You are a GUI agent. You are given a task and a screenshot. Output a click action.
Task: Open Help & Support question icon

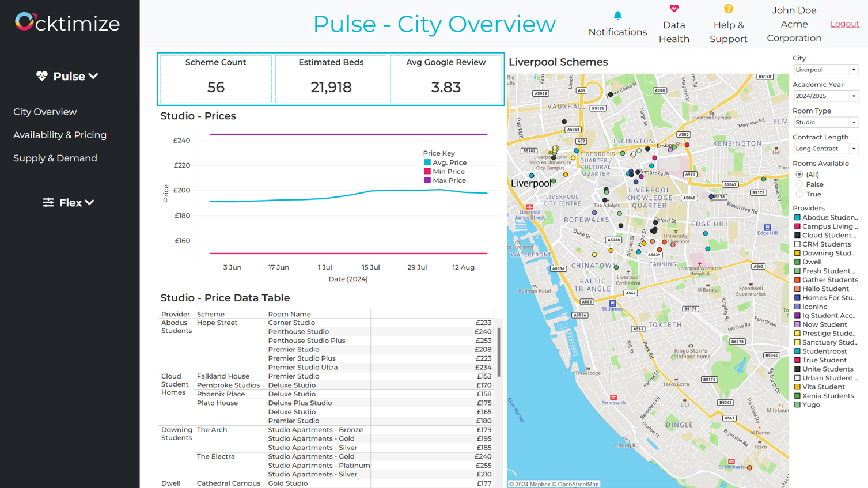click(729, 9)
